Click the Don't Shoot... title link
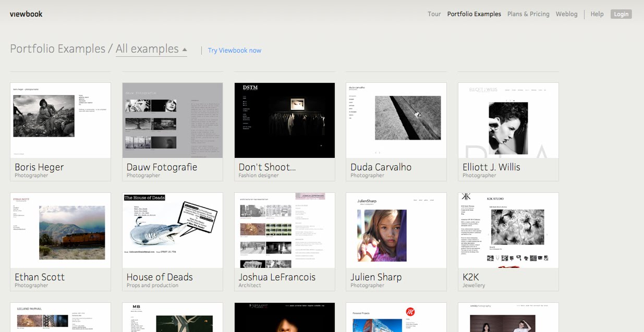This screenshot has width=644, height=332. coord(267,167)
